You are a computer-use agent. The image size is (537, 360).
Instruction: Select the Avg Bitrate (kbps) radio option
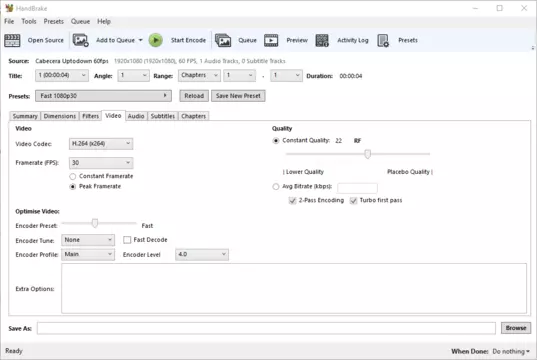tap(276, 187)
